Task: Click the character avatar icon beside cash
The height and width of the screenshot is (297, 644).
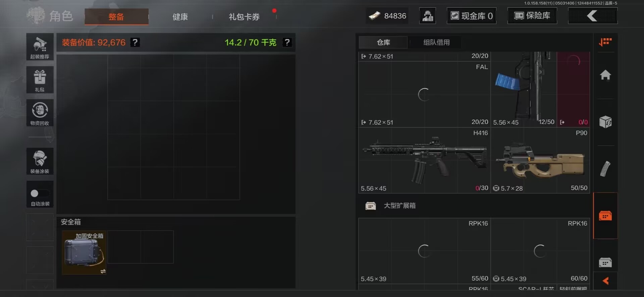Action: click(x=428, y=16)
